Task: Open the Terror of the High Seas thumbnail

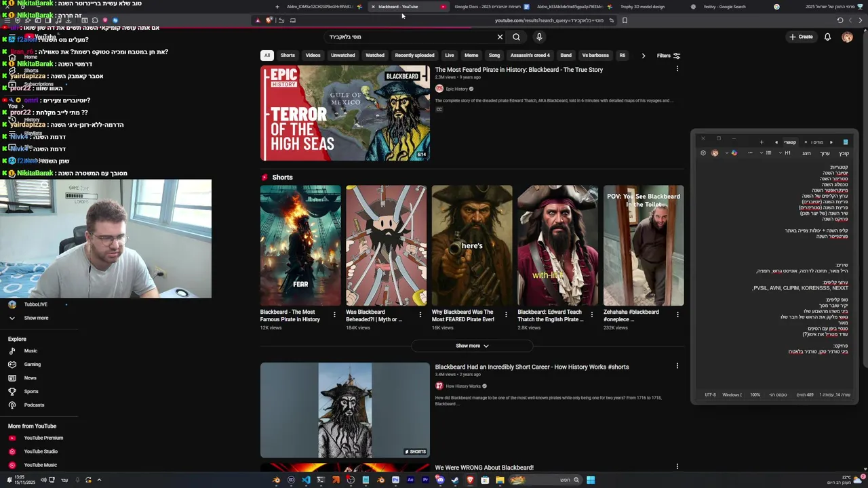Action: tap(345, 113)
